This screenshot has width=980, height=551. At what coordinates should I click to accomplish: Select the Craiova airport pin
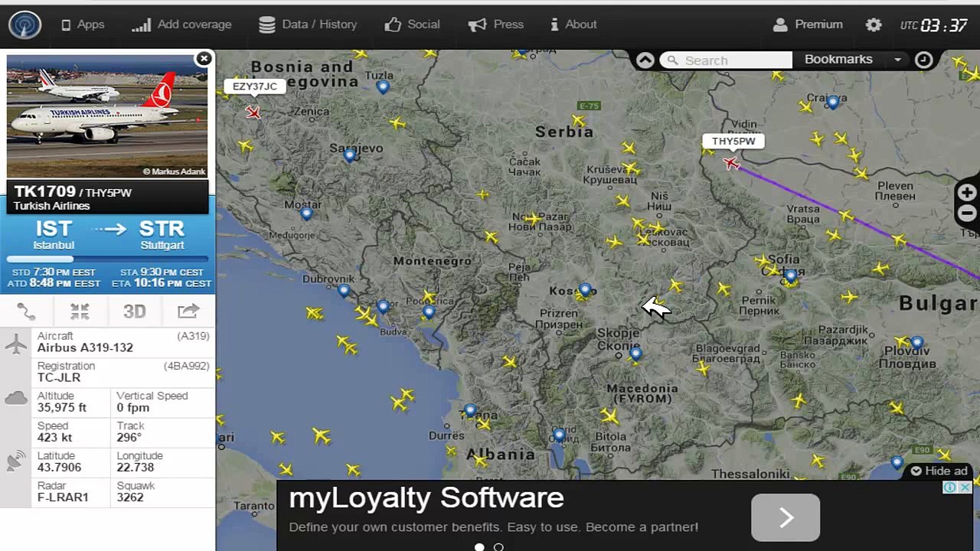coord(833,103)
